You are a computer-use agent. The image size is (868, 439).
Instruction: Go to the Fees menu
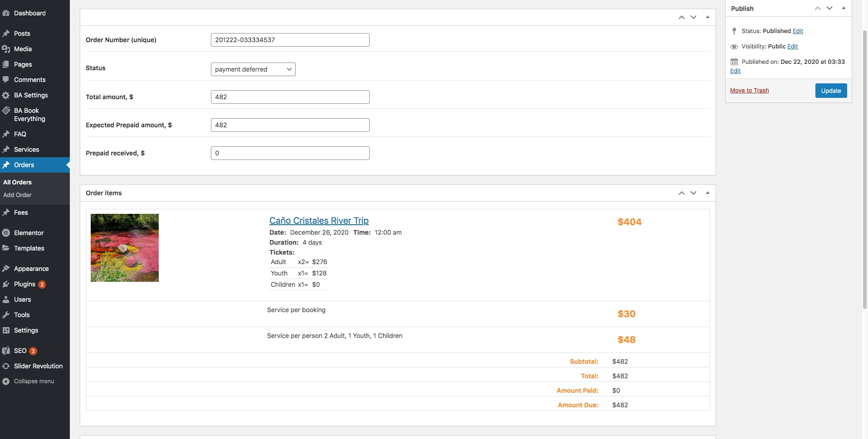(21, 212)
